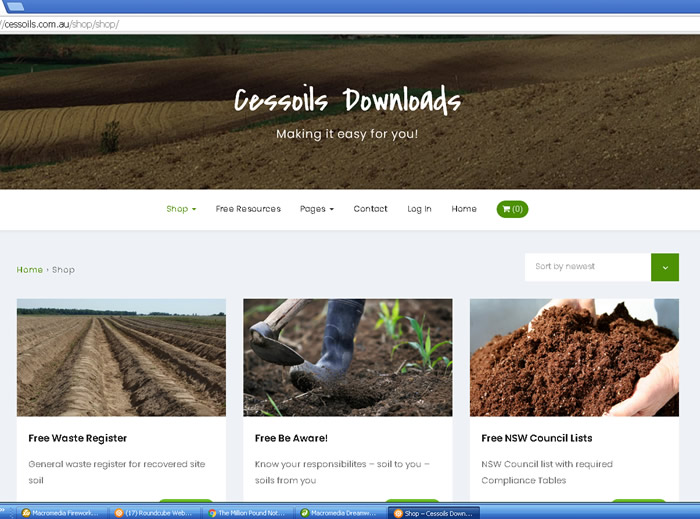Click the browser address bar

(x=300, y=24)
